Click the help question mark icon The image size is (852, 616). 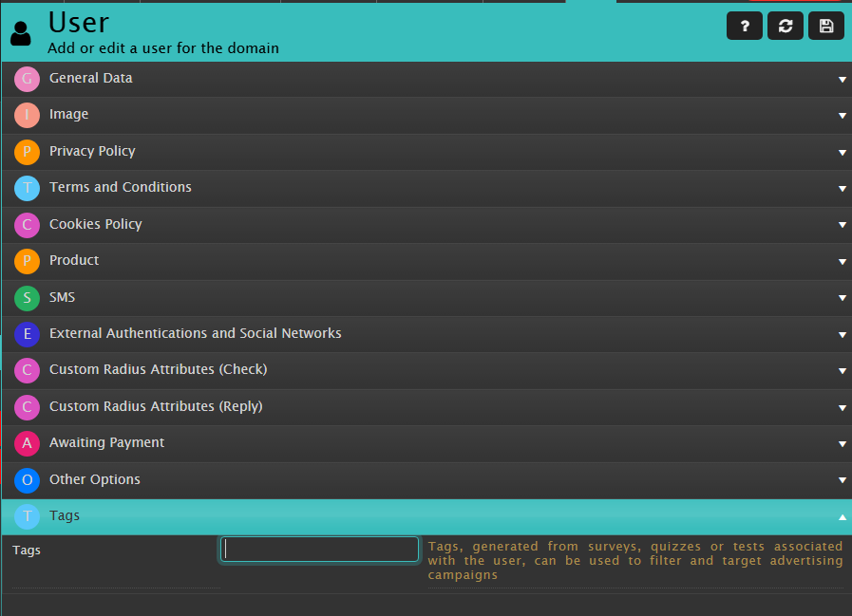(x=745, y=27)
